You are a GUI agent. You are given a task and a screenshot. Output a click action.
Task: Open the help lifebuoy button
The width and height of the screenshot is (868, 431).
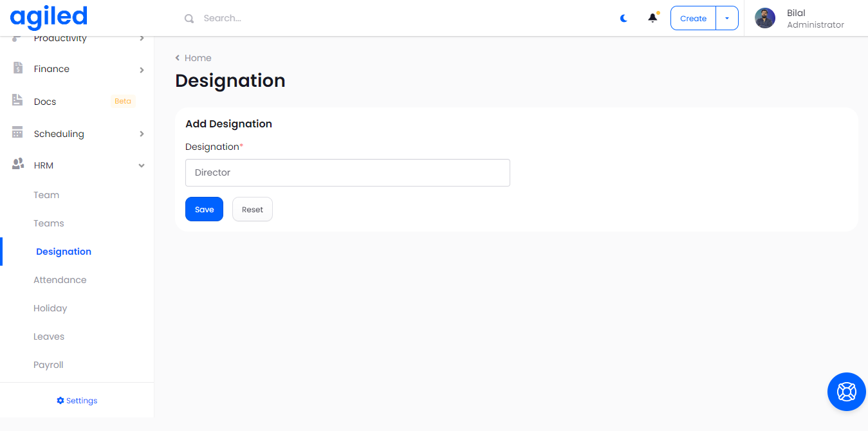[846, 391]
